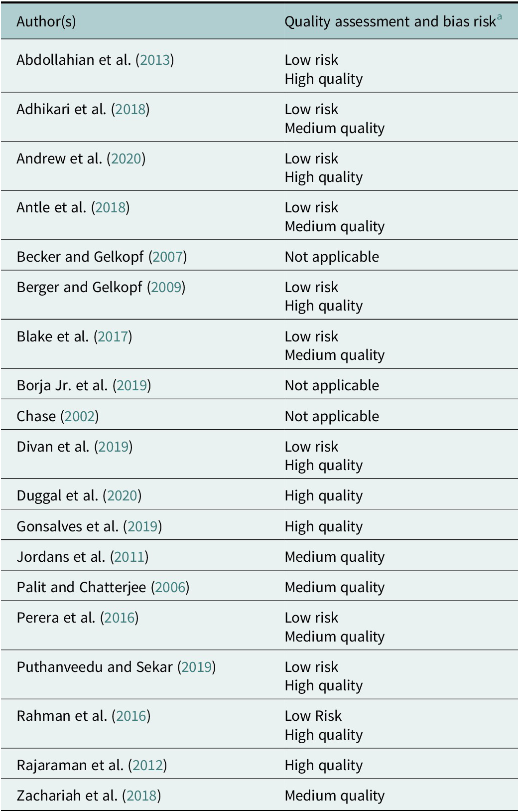Open Becker and Gelkopf 2007 reference

168,257
